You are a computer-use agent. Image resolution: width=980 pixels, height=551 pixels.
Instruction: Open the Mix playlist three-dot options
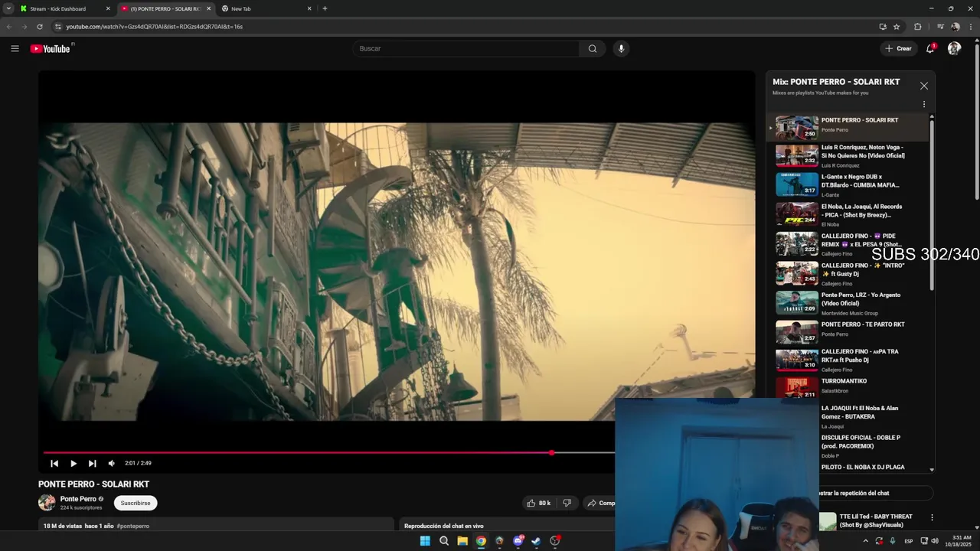click(923, 104)
